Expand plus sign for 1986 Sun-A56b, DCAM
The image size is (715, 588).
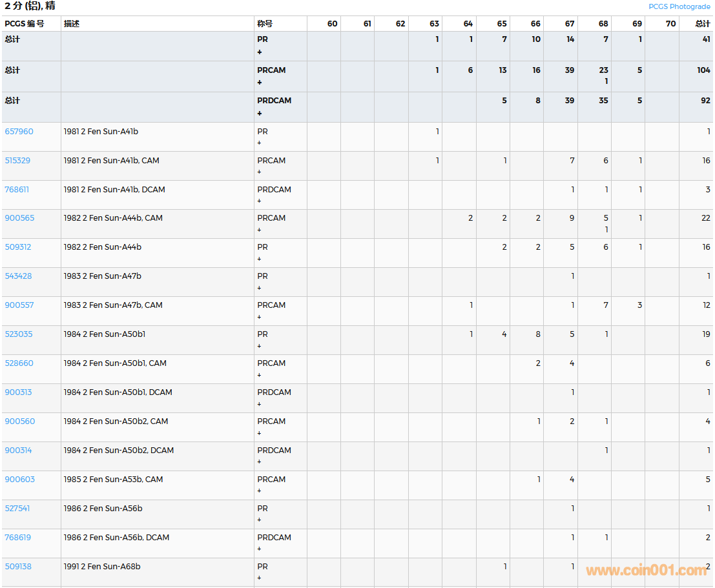[260, 549]
